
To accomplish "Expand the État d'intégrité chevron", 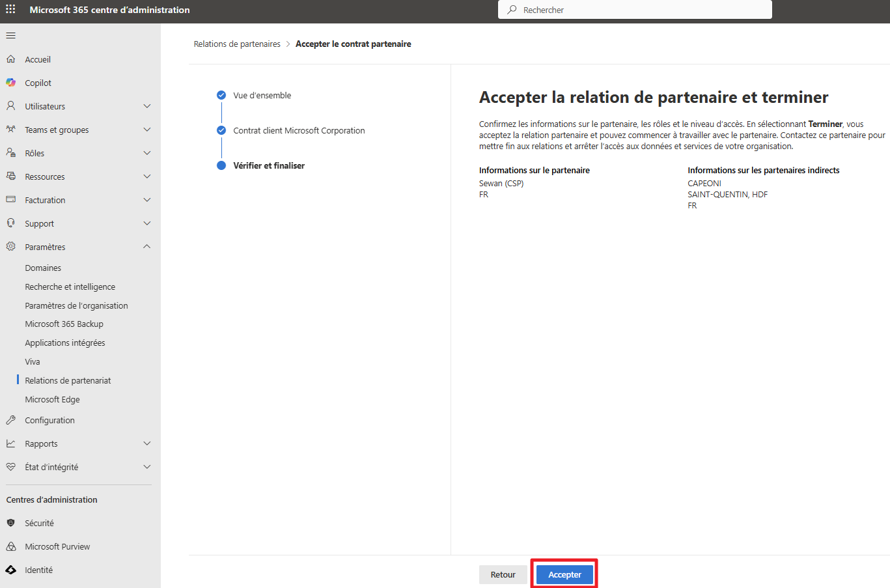I will [147, 467].
